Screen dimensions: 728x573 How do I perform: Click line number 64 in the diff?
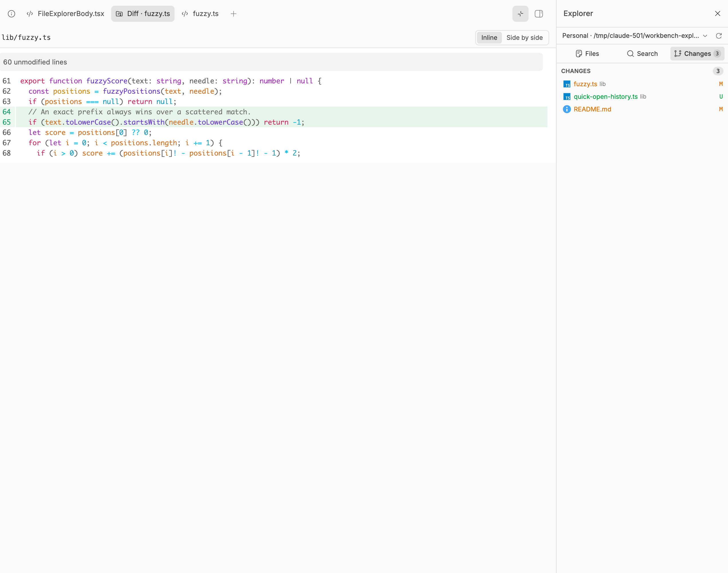tap(7, 112)
